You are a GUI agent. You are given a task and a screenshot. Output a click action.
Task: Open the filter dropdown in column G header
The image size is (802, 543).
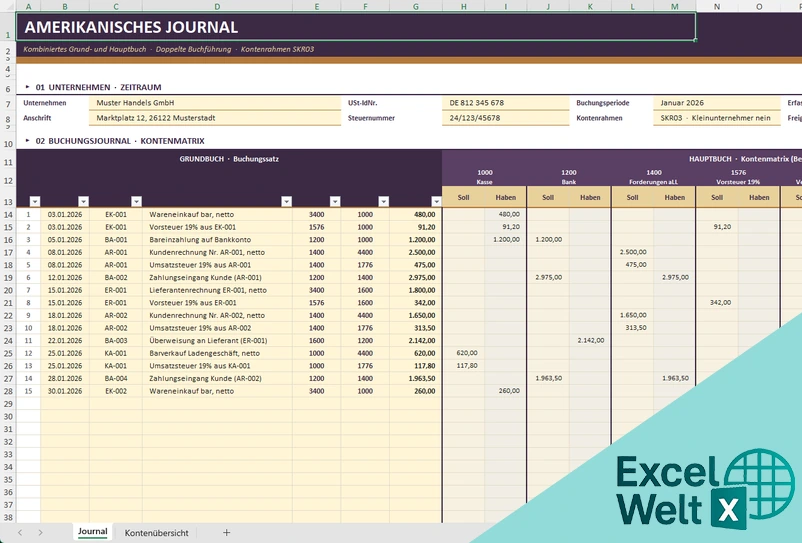pyautogui.click(x=436, y=201)
